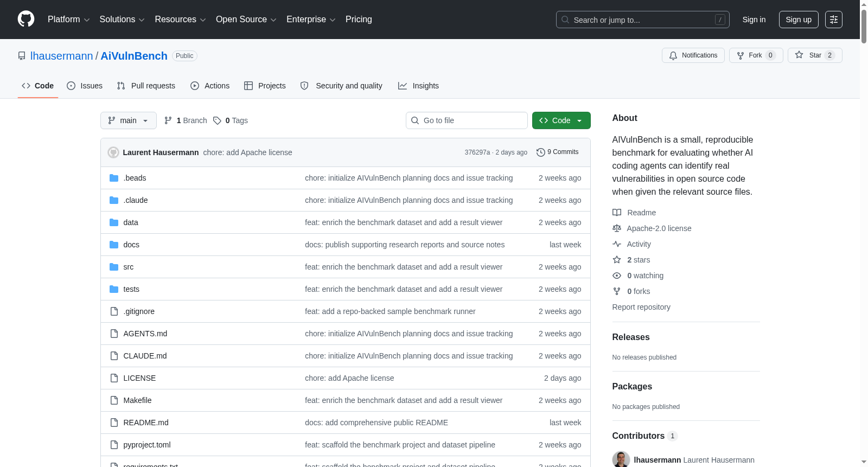Click the Report repository link

tap(641, 307)
